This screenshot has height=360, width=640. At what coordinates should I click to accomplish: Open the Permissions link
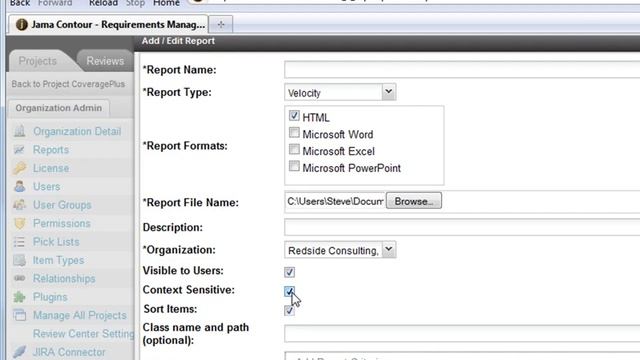pyautogui.click(x=62, y=223)
